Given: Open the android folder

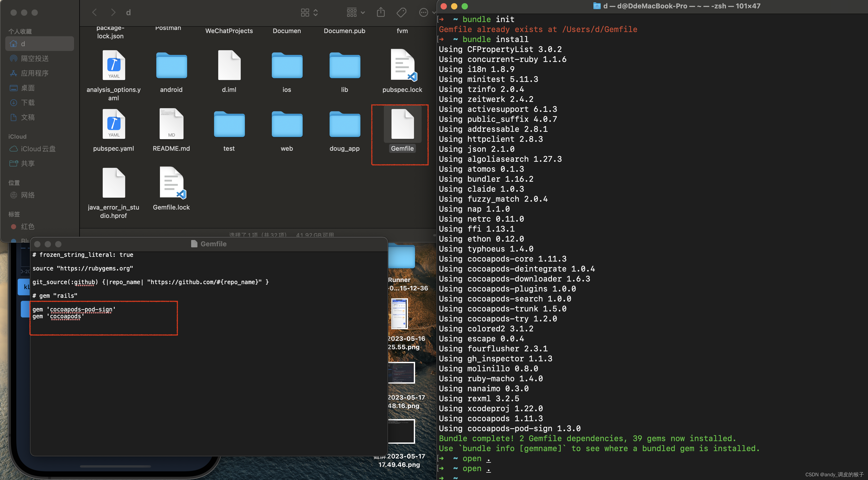Looking at the screenshot, I should (x=171, y=66).
